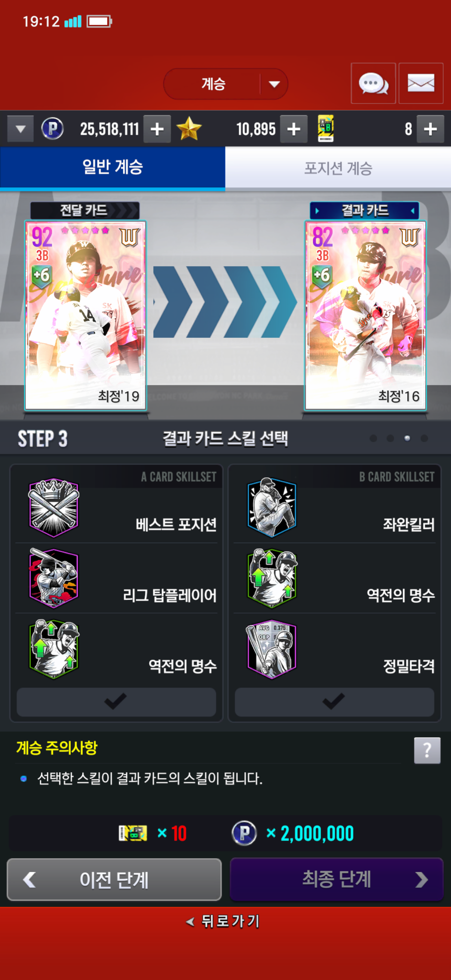
Task: Expand the currency bar arrow dropdown
Action: 20,129
